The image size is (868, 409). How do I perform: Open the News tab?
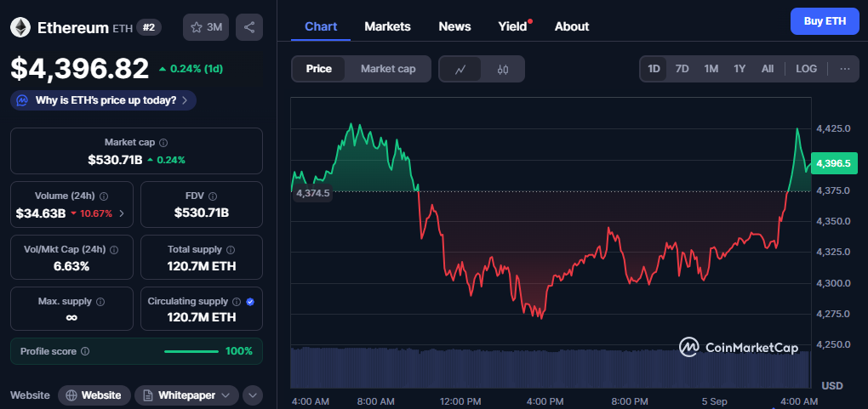pos(454,26)
